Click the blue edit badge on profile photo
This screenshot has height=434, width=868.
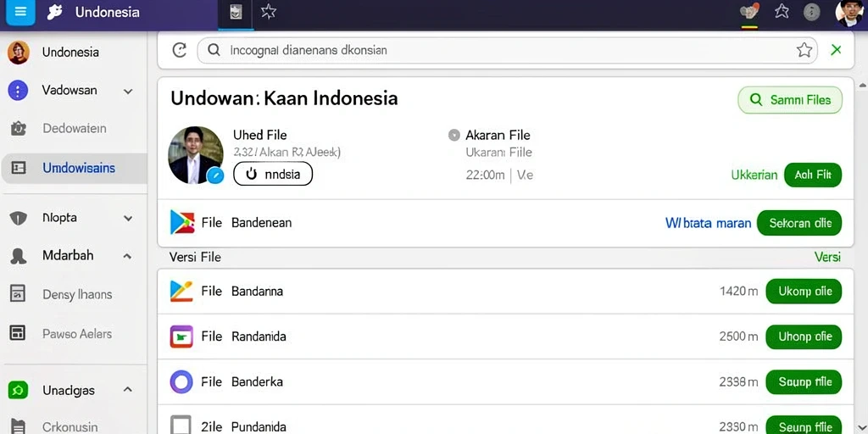pyautogui.click(x=214, y=176)
